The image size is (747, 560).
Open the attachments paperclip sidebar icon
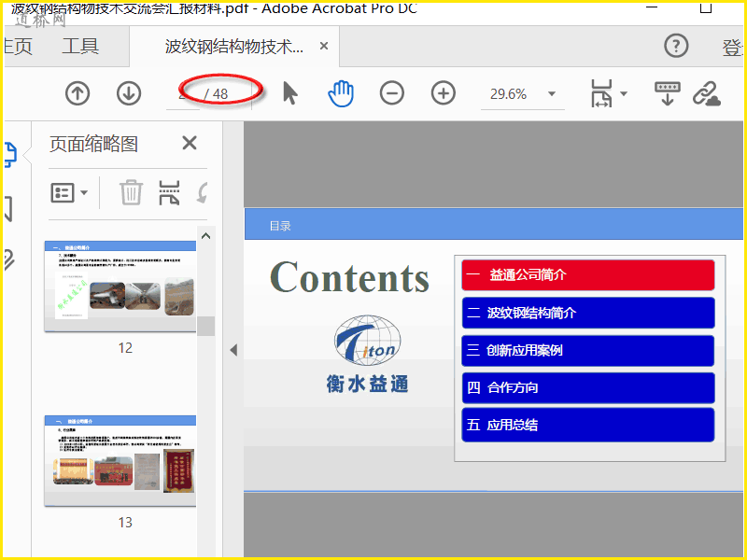click(9, 260)
